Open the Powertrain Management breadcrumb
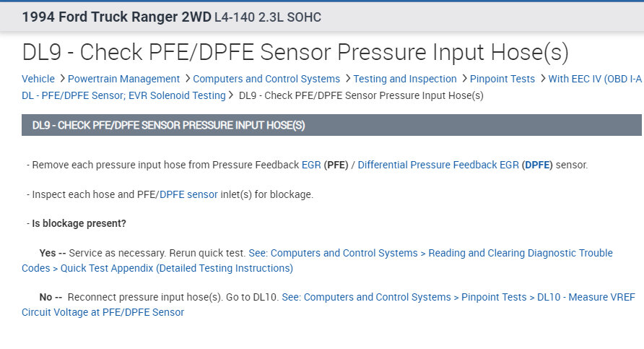 click(123, 79)
